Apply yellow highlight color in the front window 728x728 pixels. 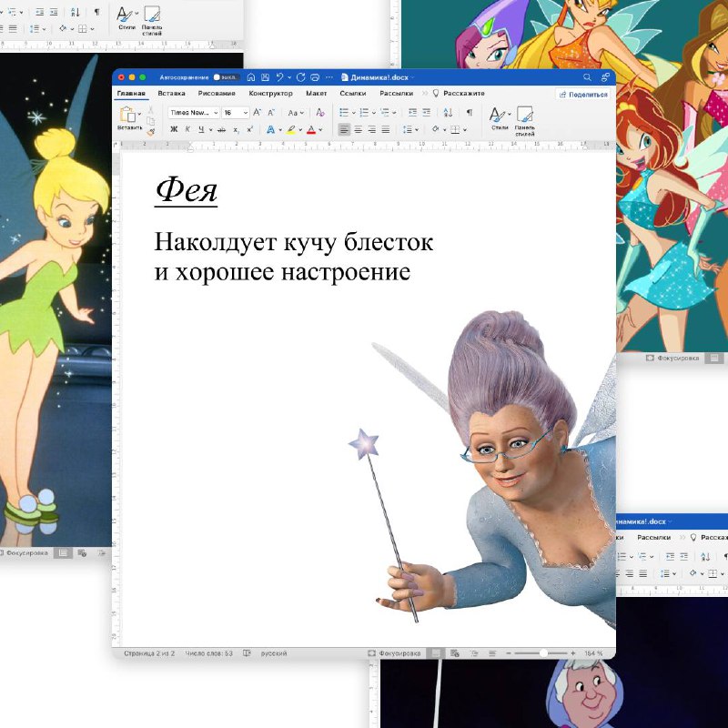291,130
